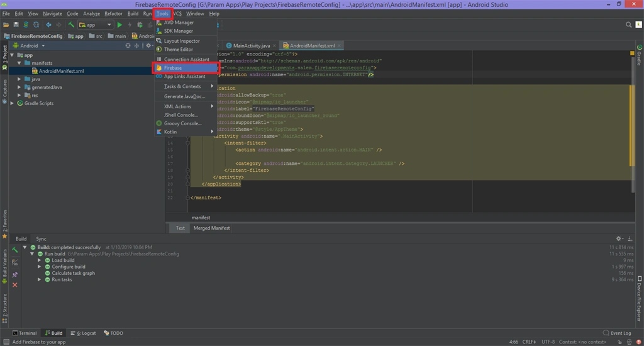Open the app run configuration dropdown

coord(96,25)
